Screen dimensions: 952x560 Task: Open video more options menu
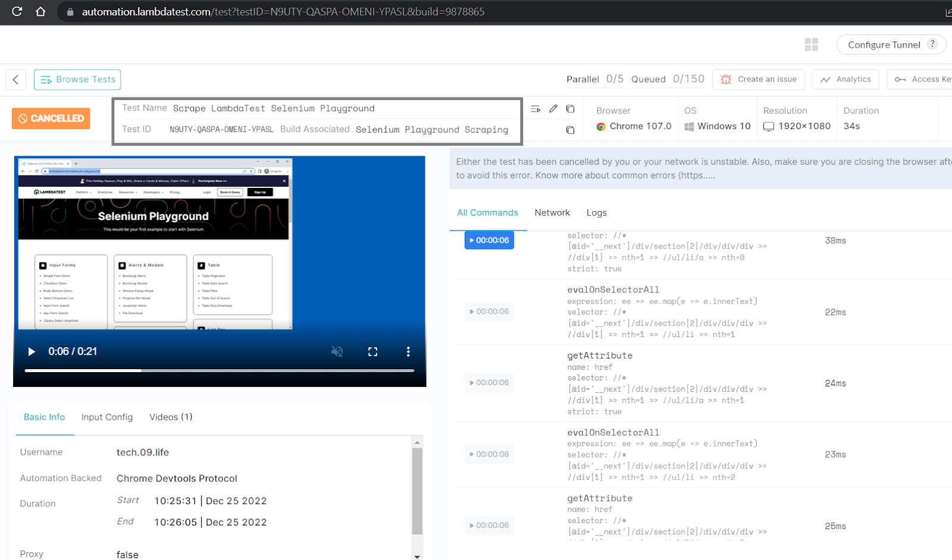[408, 352]
